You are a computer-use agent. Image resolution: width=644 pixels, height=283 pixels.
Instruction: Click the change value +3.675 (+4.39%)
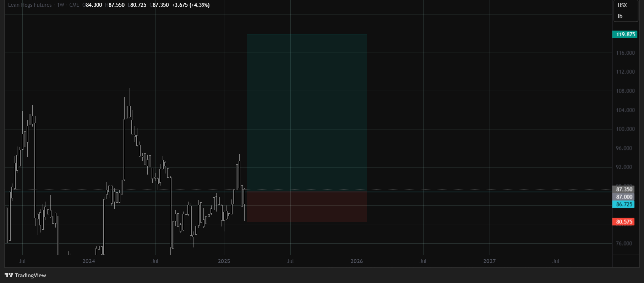coord(191,5)
